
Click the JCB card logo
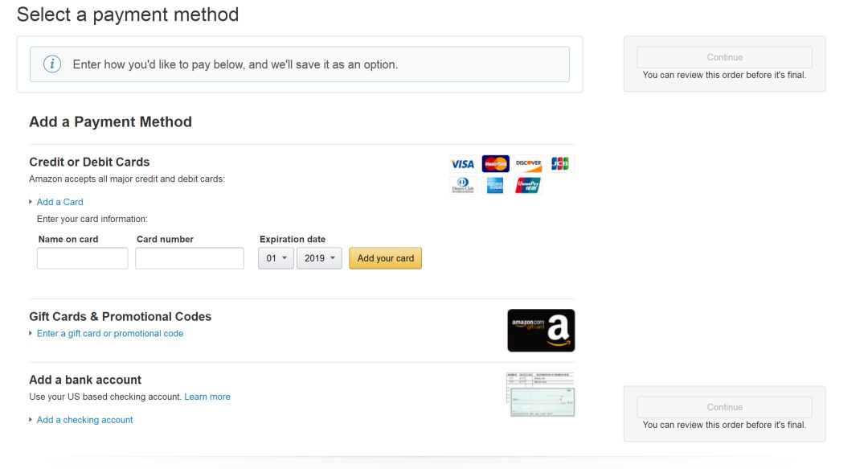point(560,164)
